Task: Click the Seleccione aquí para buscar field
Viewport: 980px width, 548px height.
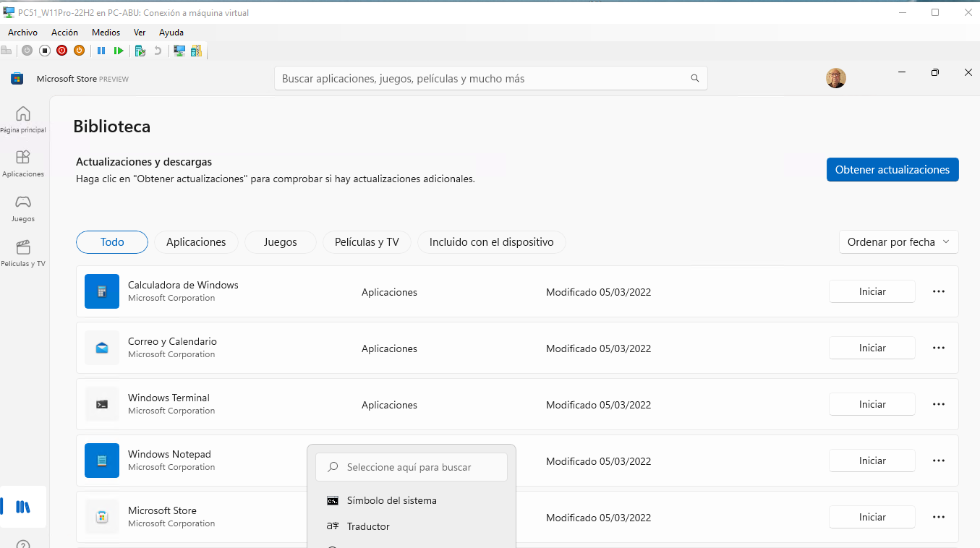Action: [x=412, y=467]
